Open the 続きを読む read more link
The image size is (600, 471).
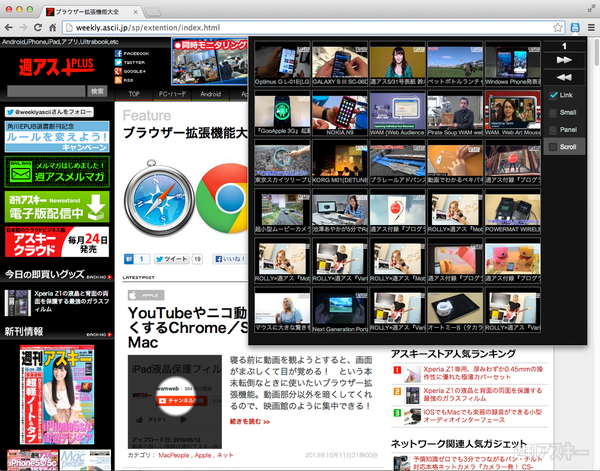(250, 422)
